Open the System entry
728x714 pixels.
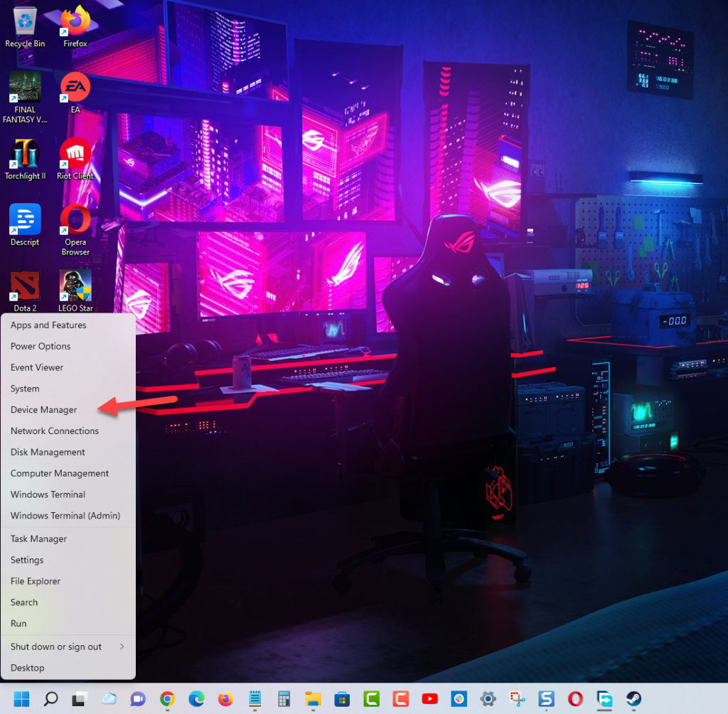(x=25, y=389)
